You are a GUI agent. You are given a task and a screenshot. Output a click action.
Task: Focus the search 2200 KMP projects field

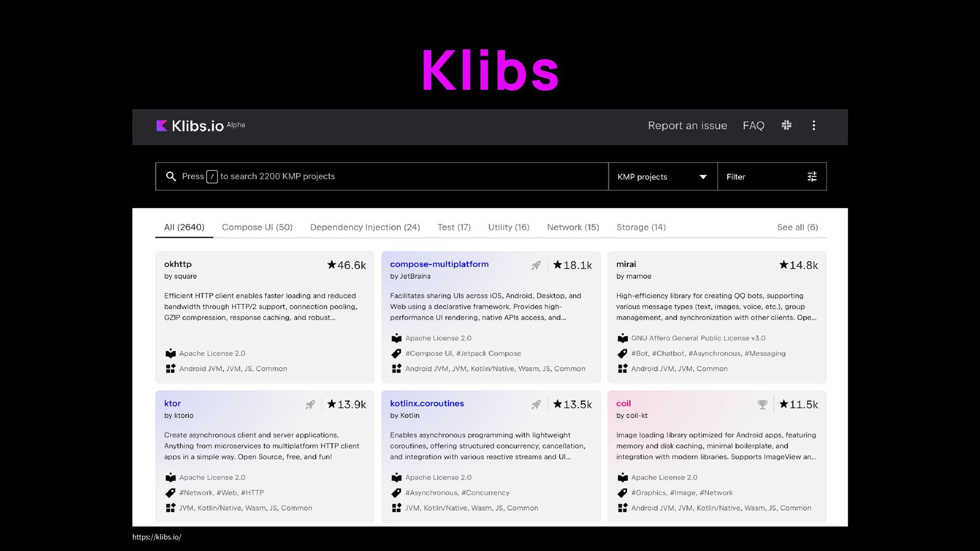coord(382,177)
